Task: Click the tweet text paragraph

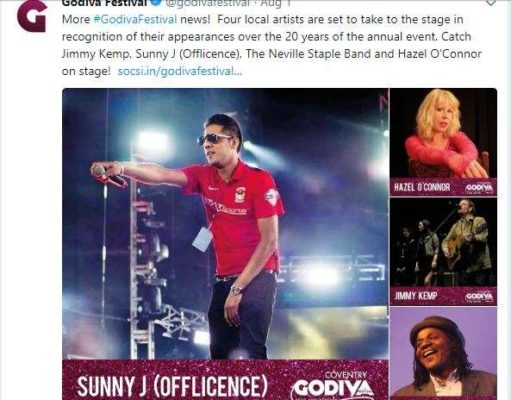Action: [x=272, y=45]
